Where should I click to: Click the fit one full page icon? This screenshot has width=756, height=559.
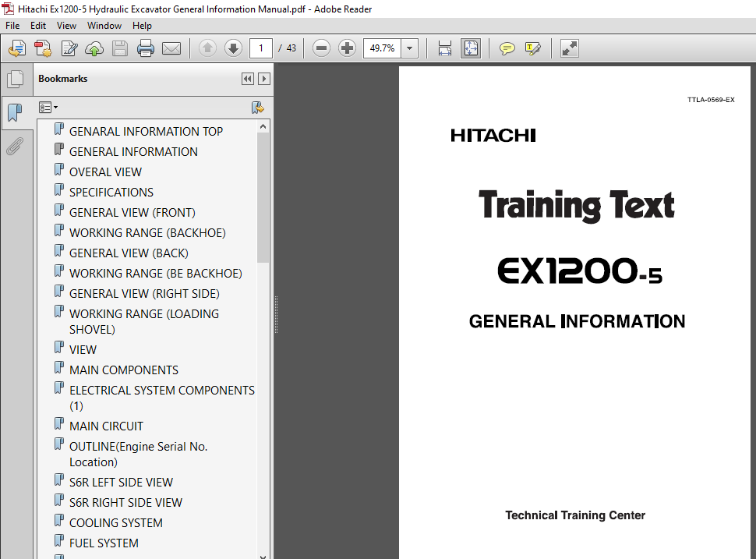click(x=471, y=48)
